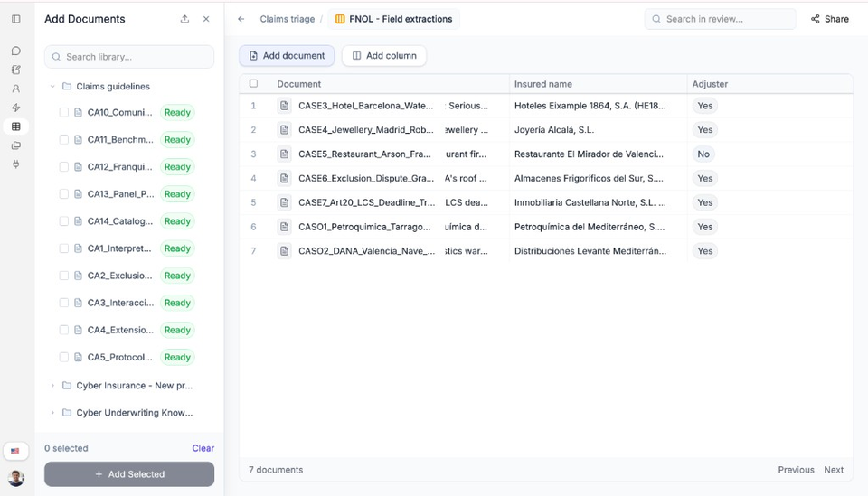
Task: Select the FNOL - Field extractions tab
Action: [x=393, y=19]
